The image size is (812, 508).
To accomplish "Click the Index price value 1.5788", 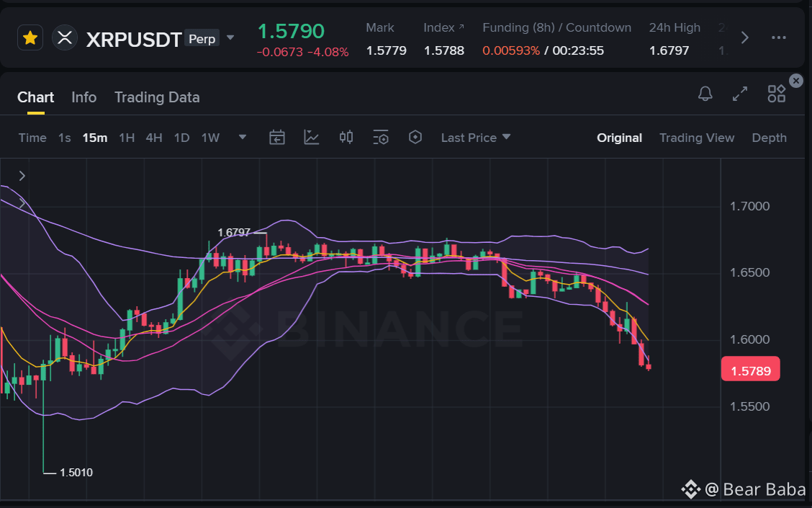I will click(x=444, y=50).
